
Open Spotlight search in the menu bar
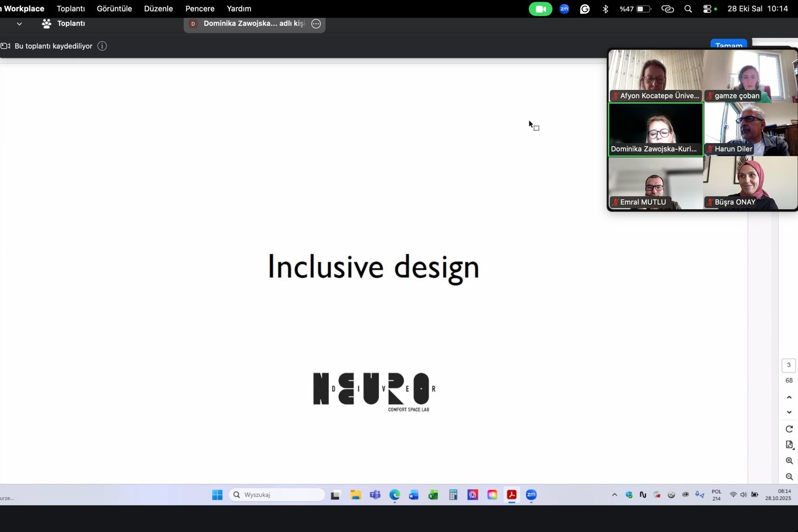688,9
